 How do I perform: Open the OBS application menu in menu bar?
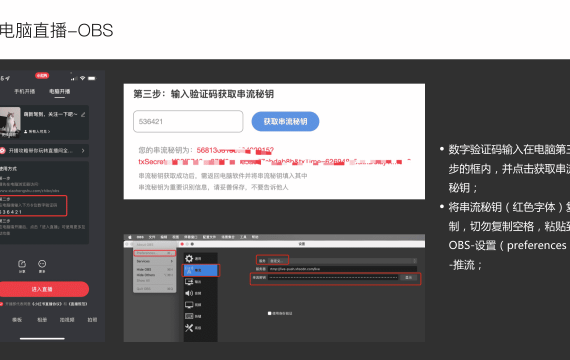140,237
